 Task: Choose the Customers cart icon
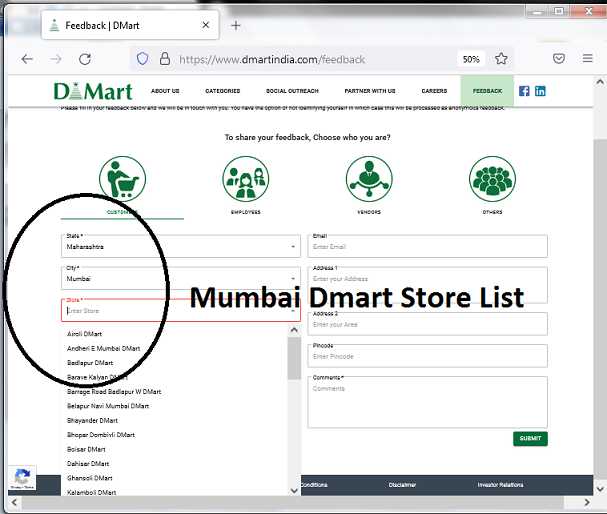122,179
